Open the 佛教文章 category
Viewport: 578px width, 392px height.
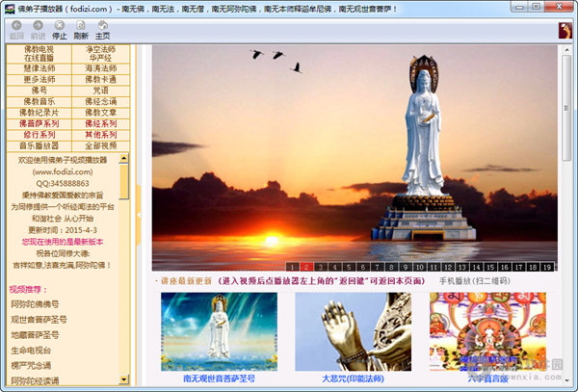[x=100, y=113]
